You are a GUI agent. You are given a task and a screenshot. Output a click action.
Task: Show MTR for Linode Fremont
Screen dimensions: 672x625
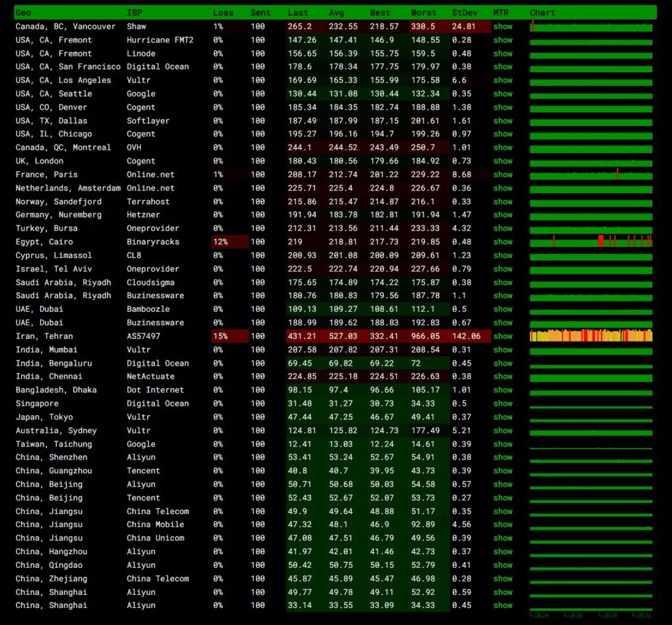point(503,54)
